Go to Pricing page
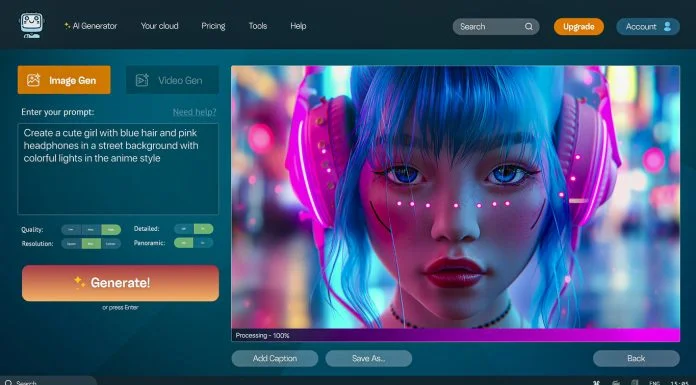Viewport: 696px width, 385px height. tap(213, 26)
